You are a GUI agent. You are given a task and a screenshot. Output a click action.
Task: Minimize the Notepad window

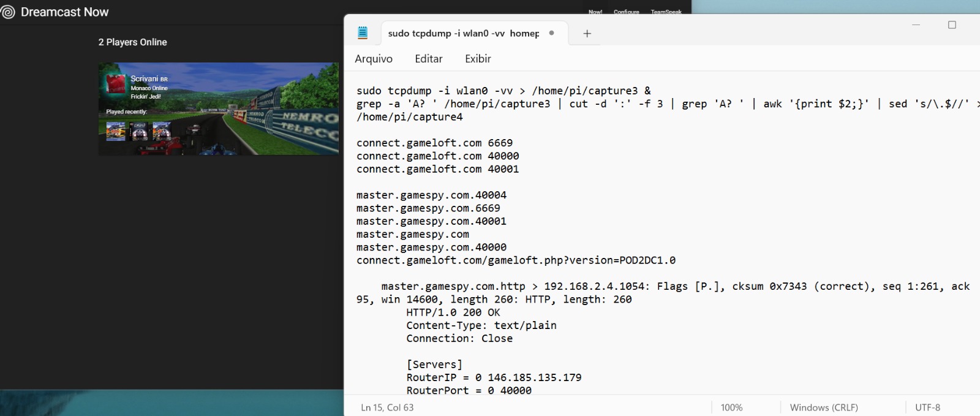click(916, 25)
